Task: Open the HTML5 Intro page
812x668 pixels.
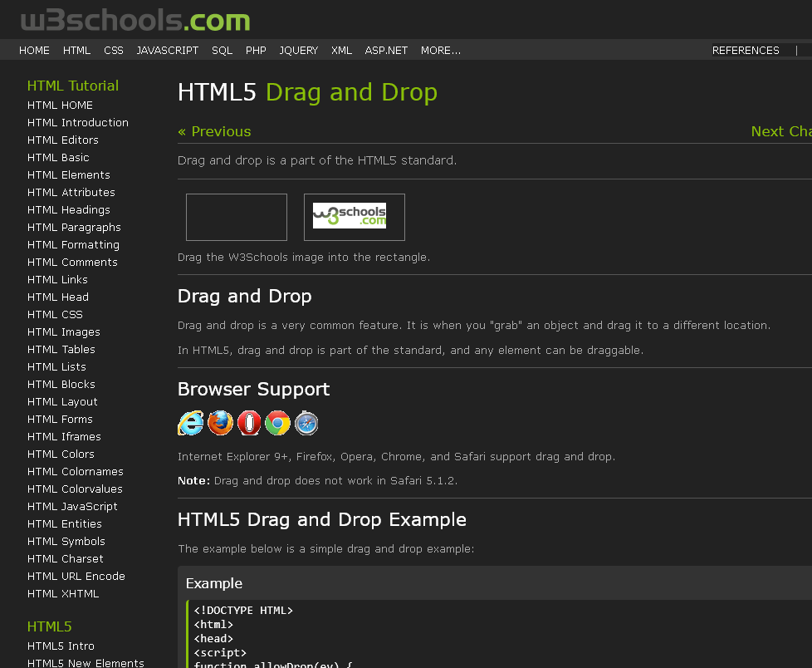Action: click(61, 646)
